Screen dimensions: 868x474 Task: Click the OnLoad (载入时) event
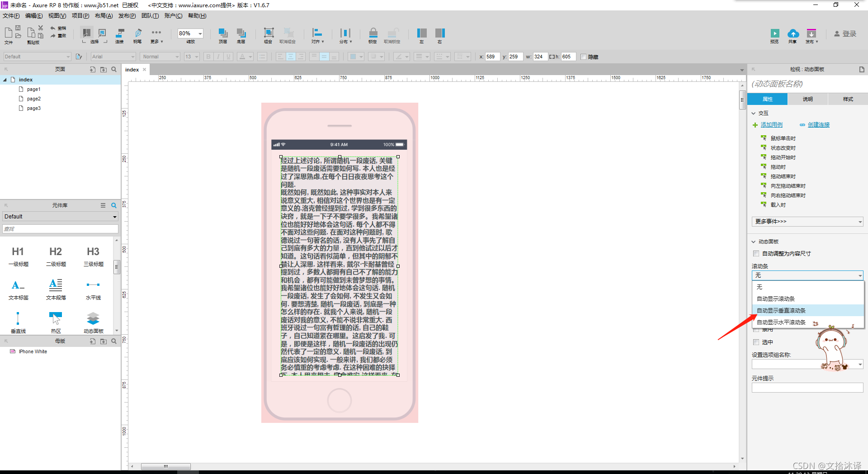coord(778,205)
